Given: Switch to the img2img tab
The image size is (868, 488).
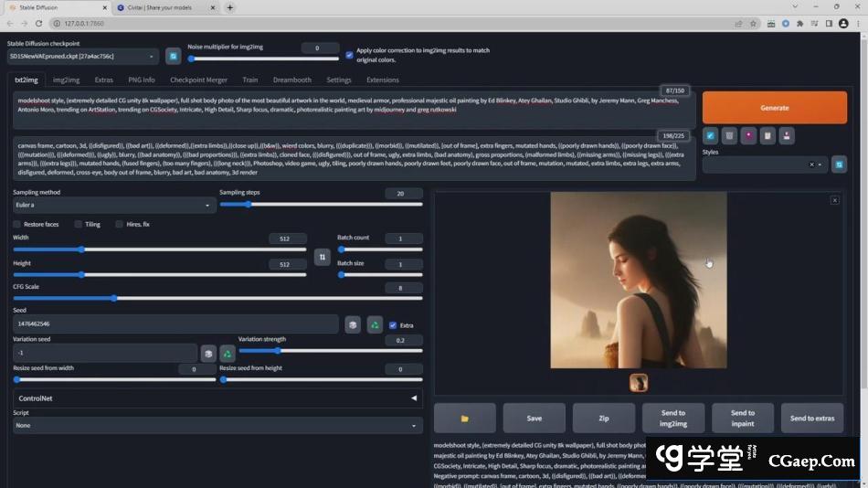Looking at the screenshot, I should point(66,80).
